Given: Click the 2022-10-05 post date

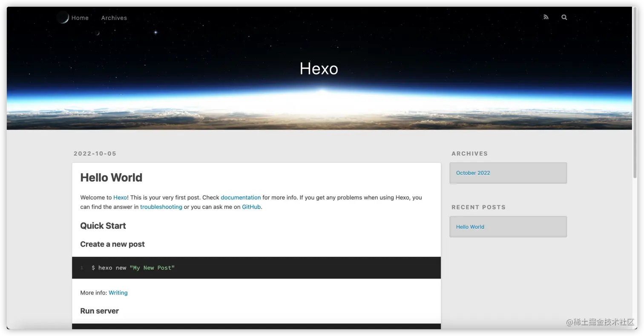Looking at the screenshot, I should 95,154.
